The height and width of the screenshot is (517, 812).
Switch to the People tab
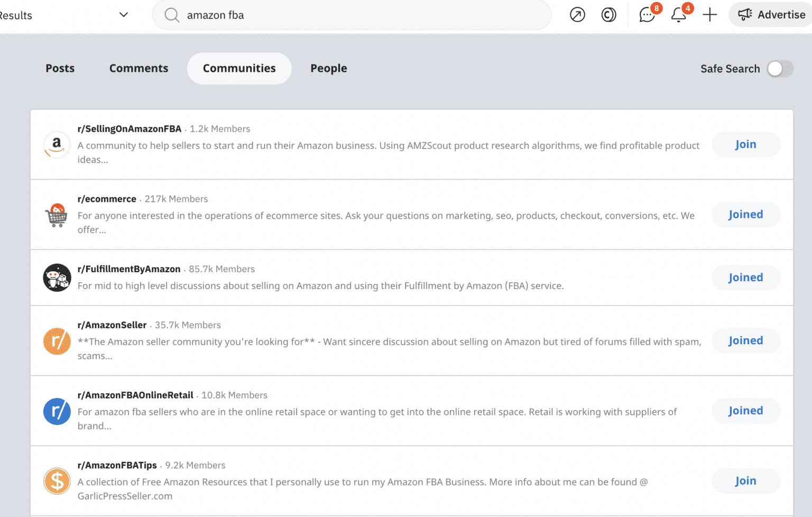coord(328,68)
